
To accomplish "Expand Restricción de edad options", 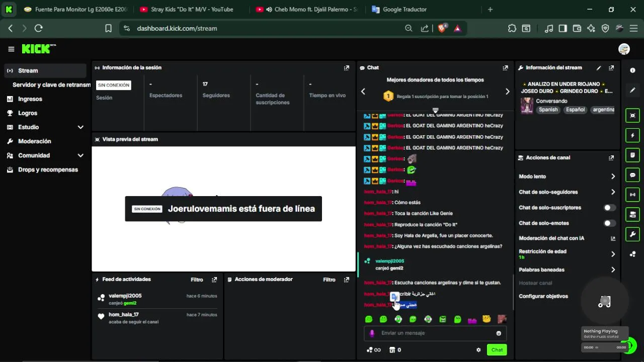I will (x=613, y=254).
